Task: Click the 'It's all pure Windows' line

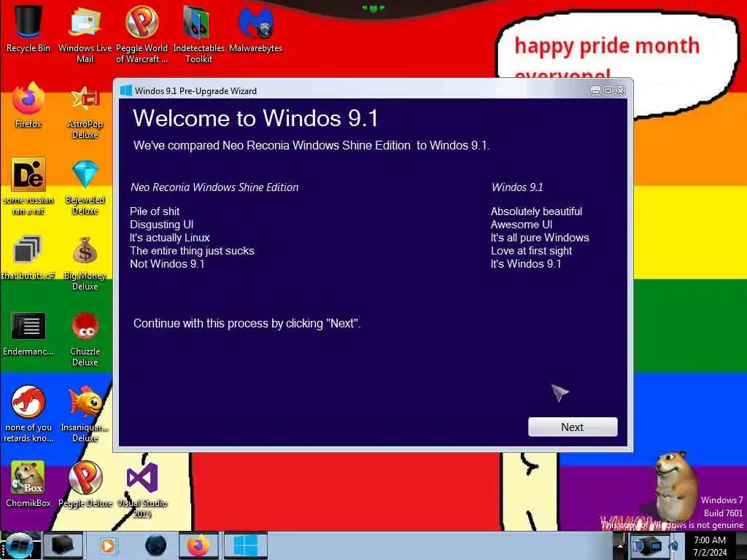Action: 540,238
